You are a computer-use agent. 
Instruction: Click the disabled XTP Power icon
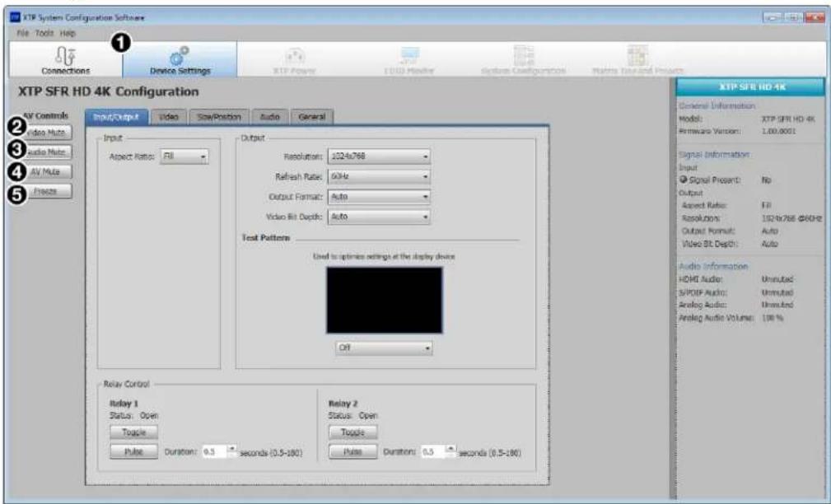(295, 56)
